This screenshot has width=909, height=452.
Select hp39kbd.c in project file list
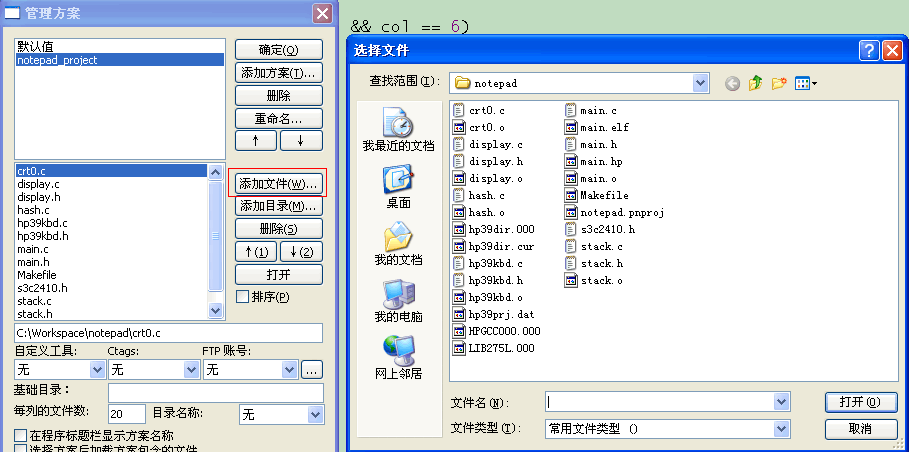[x=112, y=223]
